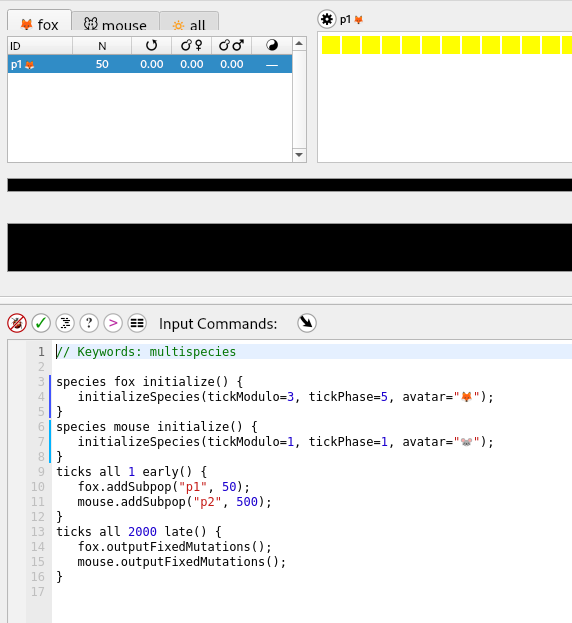This screenshot has width=572, height=623.
Task: Switch to the mouse species tab
Action: click(x=115, y=22)
